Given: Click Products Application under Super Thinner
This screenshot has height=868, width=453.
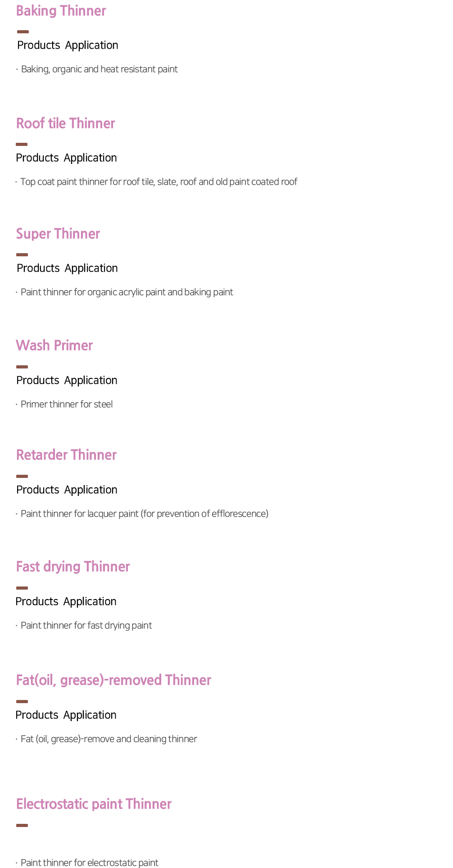Looking at the screenshot, I should 67,268.
